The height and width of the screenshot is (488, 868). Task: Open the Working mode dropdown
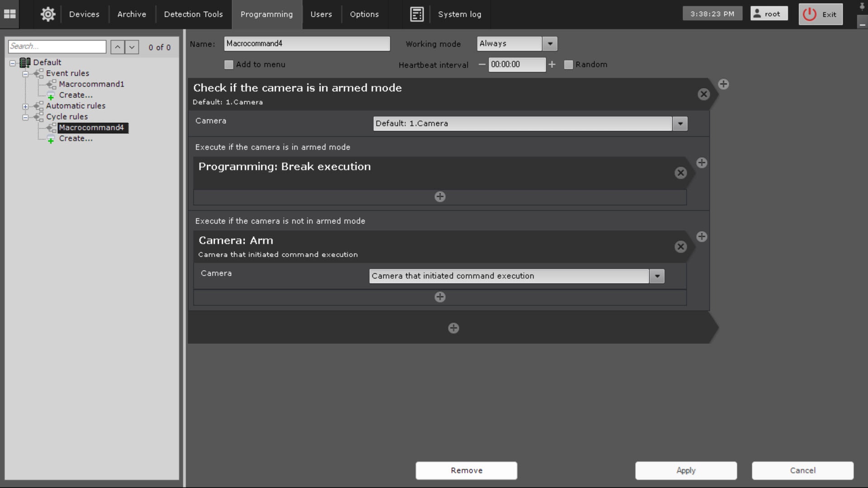pos(550,44)
